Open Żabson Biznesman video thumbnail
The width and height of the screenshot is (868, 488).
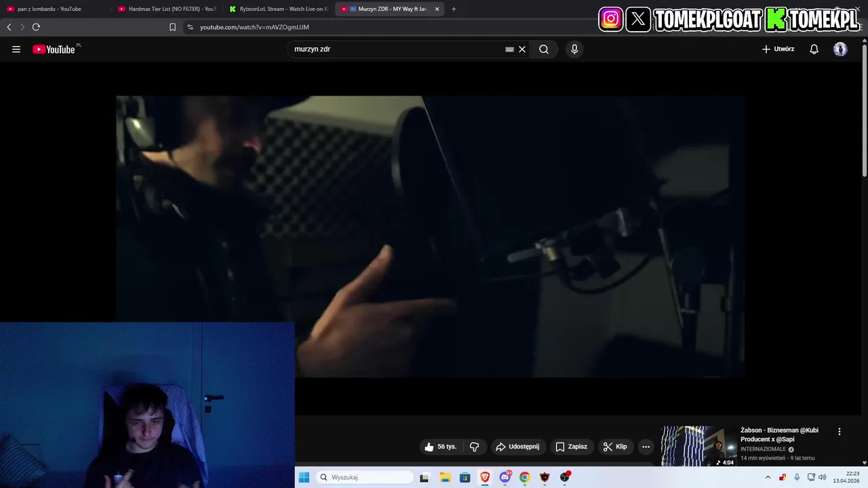point(698,446)
